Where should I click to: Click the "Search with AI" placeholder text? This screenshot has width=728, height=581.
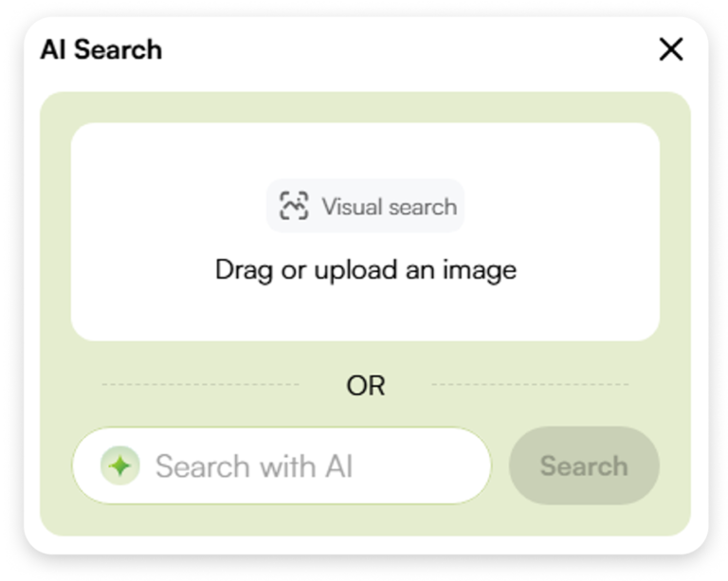pyautogui.click(x=254, y=466)
